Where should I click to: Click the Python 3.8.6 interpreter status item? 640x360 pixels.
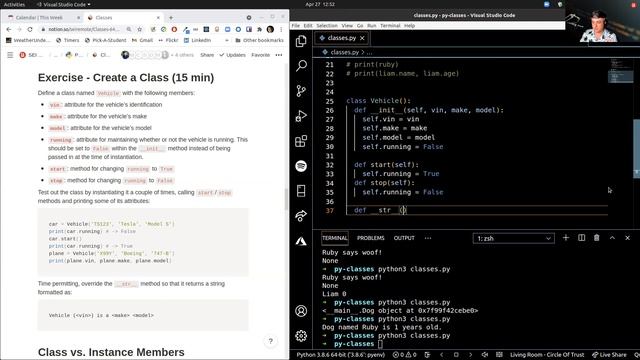340,355
